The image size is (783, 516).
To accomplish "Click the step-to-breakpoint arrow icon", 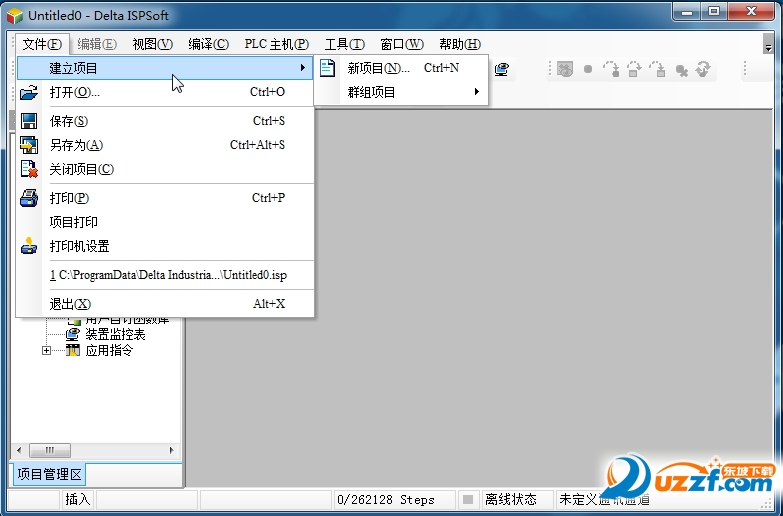I will pyautogui.click(x=611, y=69).
